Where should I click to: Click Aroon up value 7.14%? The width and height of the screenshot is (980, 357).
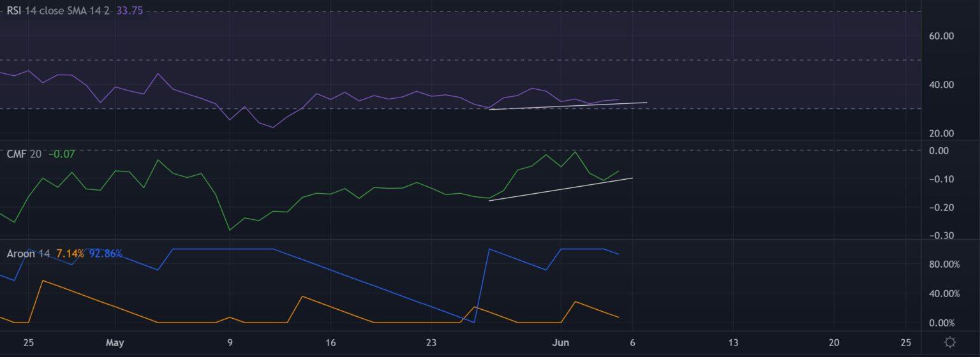(x=70, y=254)
